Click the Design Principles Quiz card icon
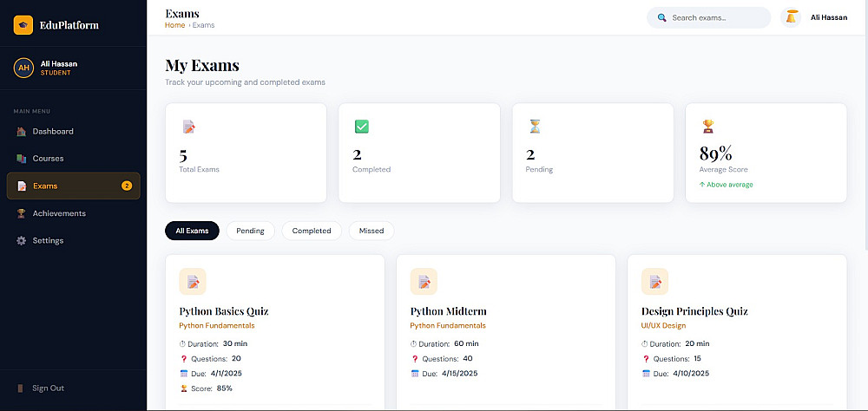 pos(654,282)
